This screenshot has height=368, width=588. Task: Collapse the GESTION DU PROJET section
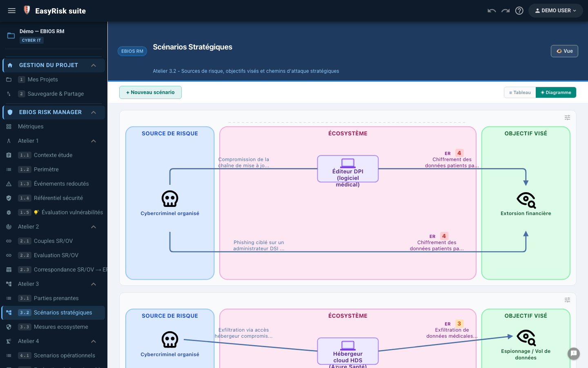point(94,65)
